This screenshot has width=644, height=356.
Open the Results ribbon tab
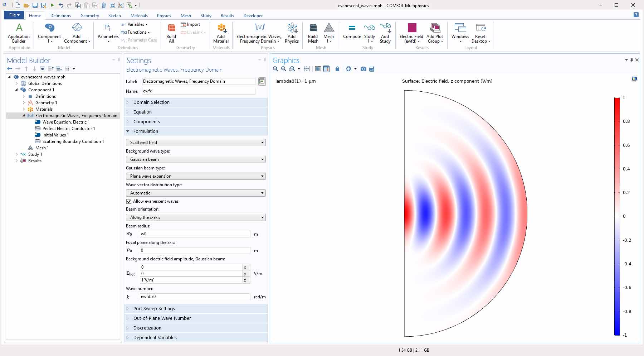pos(227,16)
